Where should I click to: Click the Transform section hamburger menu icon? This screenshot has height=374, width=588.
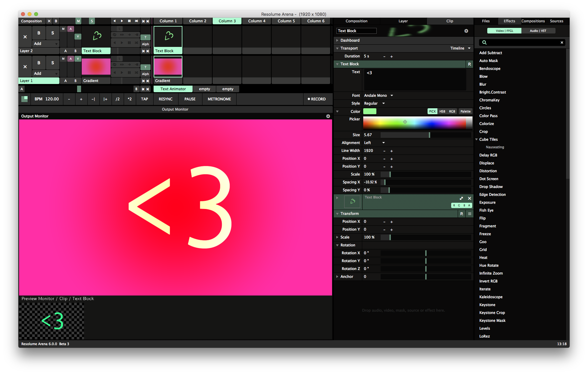tap(470, 214)
